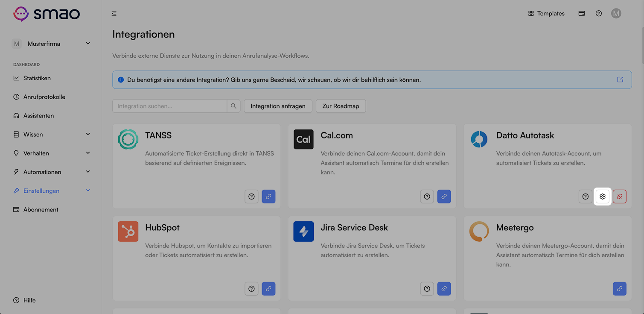Click the smao logo
Screen dimensions: 644x314
(47, 14)
